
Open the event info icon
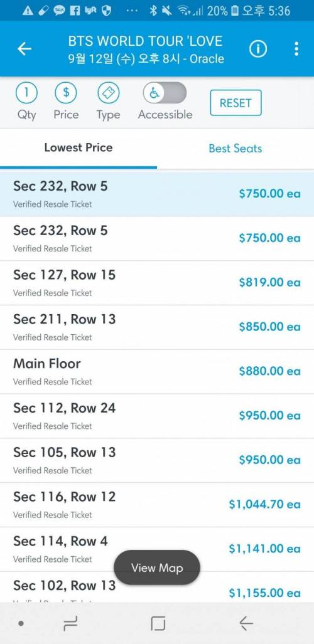258,49
